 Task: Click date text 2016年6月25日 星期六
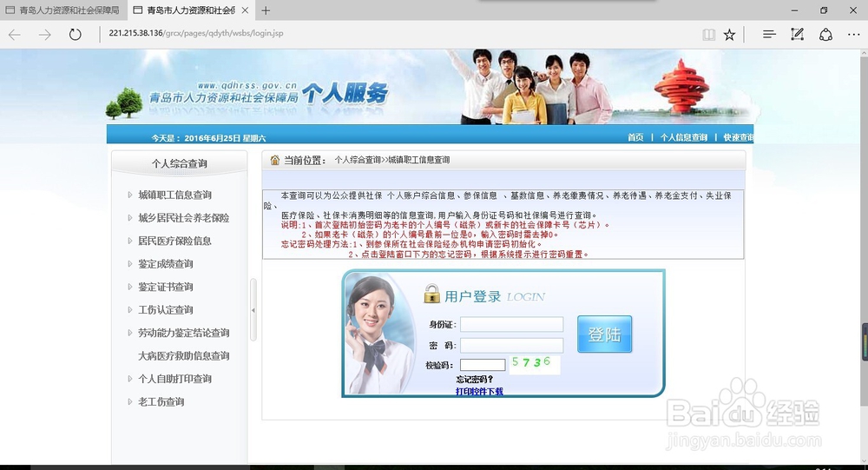tap(225, 138)
